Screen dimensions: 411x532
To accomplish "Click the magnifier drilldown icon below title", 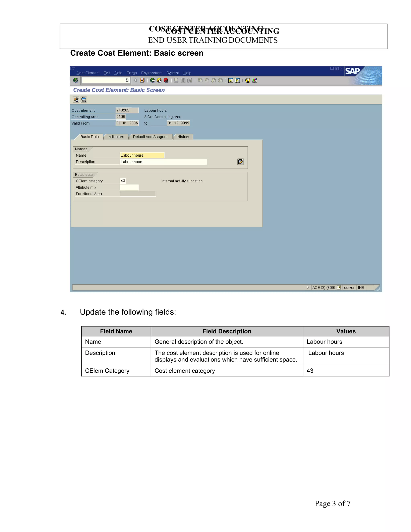I will [x=84, y=99].
